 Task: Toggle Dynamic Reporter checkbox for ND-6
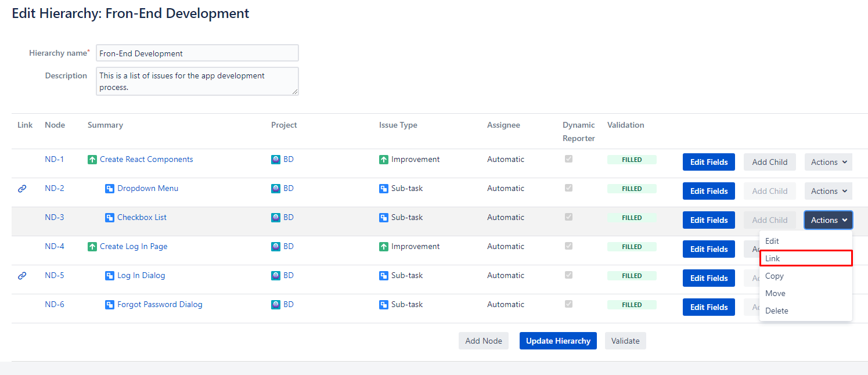point(569,304)
